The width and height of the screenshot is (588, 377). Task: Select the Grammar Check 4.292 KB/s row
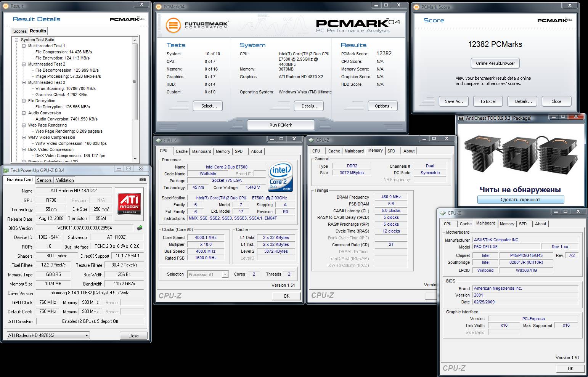[61, 95]
